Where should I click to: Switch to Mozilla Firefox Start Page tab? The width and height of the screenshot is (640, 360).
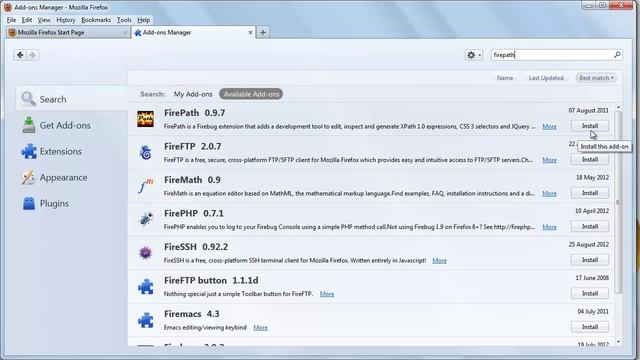[68, 32]
